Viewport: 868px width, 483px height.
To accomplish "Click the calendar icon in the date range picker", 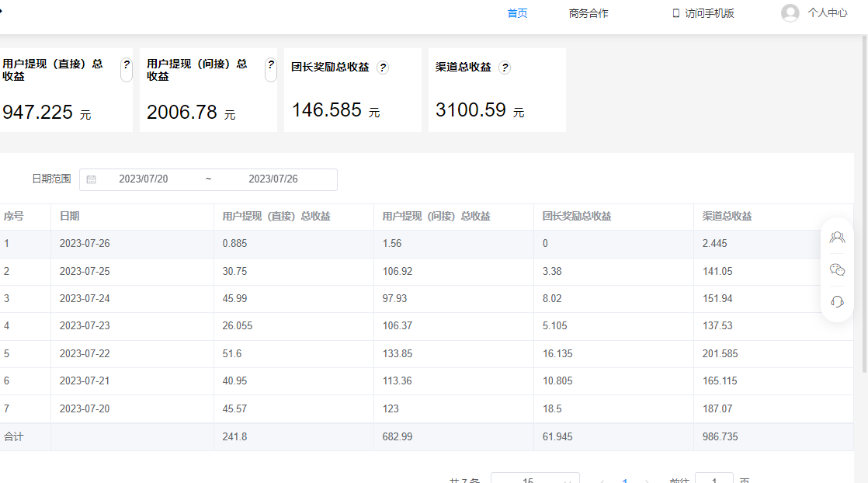I will [92, 179].
